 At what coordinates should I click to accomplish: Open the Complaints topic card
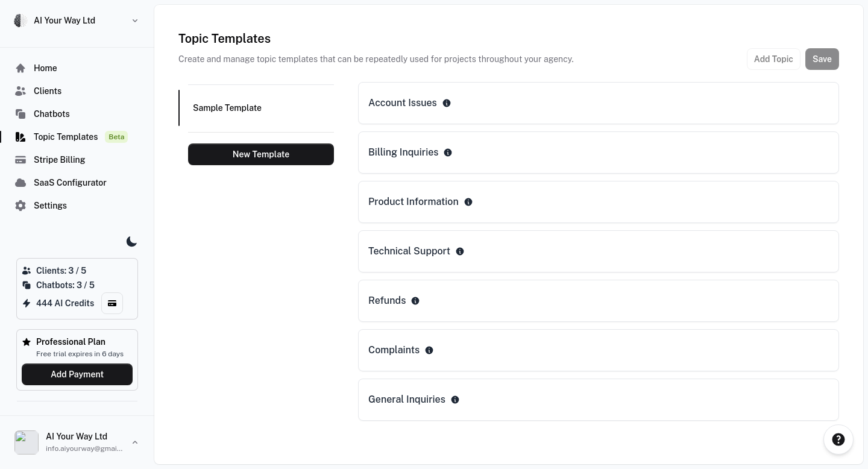(x=598, y=350)
